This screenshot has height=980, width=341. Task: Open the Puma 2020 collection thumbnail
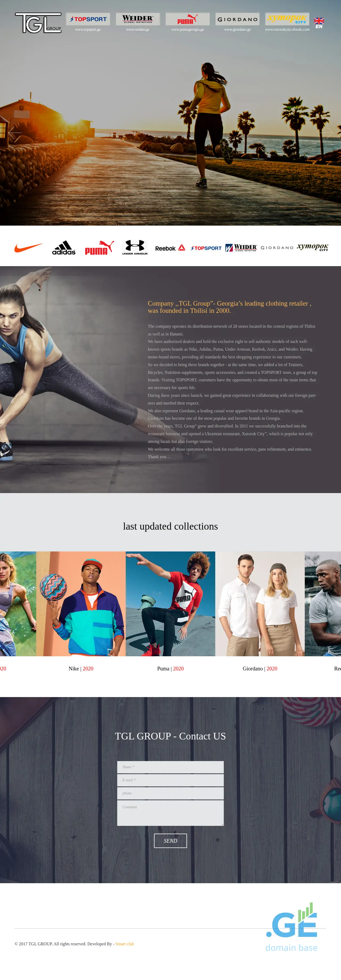click(x=170, y=604)
